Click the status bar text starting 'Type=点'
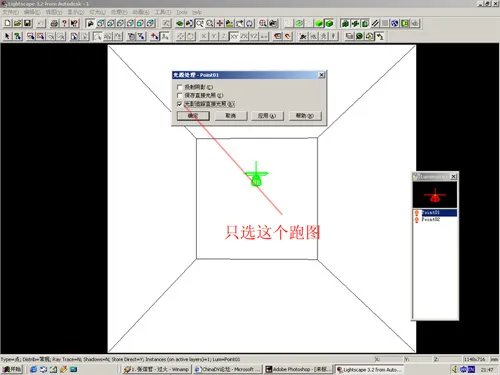This screenshot has width=500, height=375. (x=121, y=359)
